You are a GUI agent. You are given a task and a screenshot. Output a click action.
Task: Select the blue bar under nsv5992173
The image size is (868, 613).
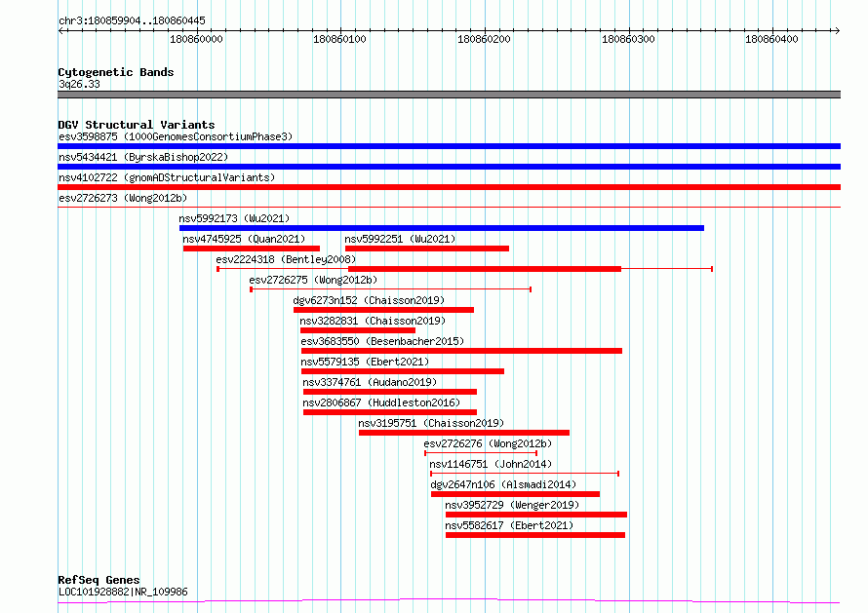[442, 228]
